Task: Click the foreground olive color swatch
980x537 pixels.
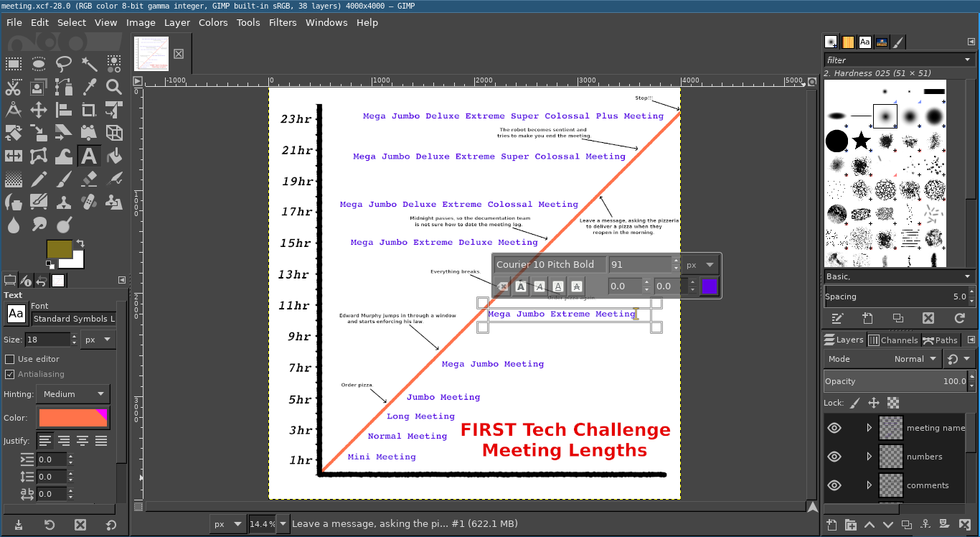Action: [60, 249]
